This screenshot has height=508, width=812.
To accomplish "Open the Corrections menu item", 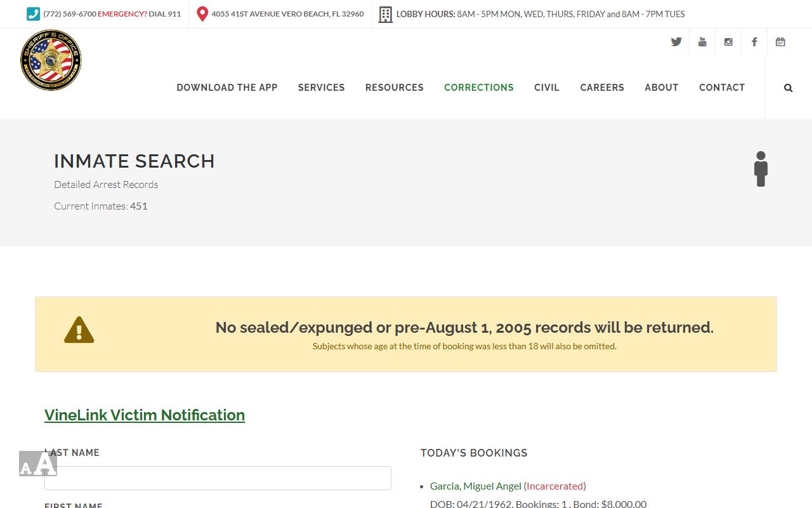I will click(478, 88).
